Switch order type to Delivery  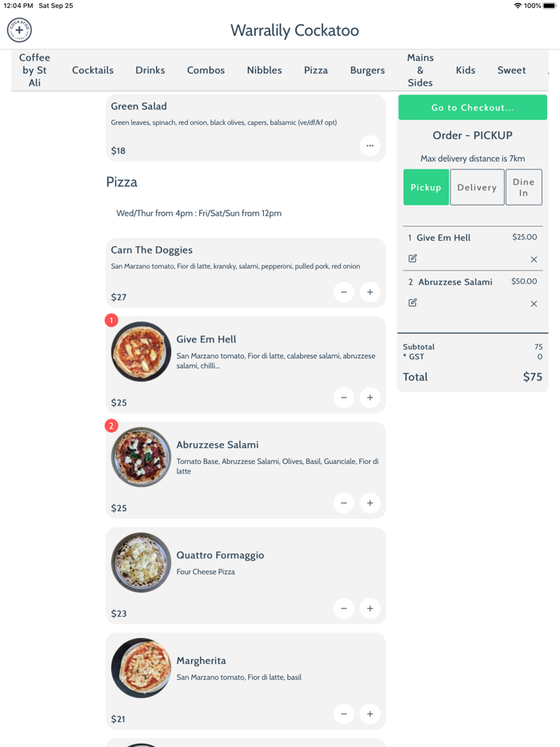[x=477, y=187]
